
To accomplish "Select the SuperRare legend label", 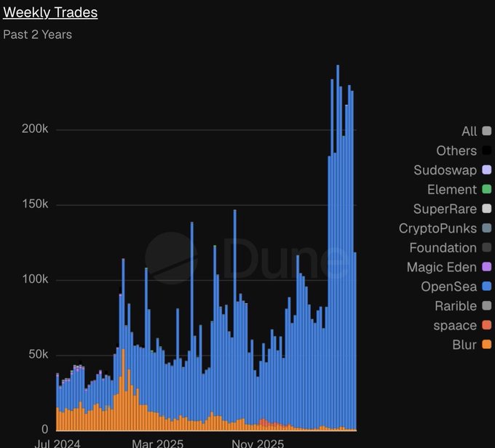I will [x=445, y=209].
